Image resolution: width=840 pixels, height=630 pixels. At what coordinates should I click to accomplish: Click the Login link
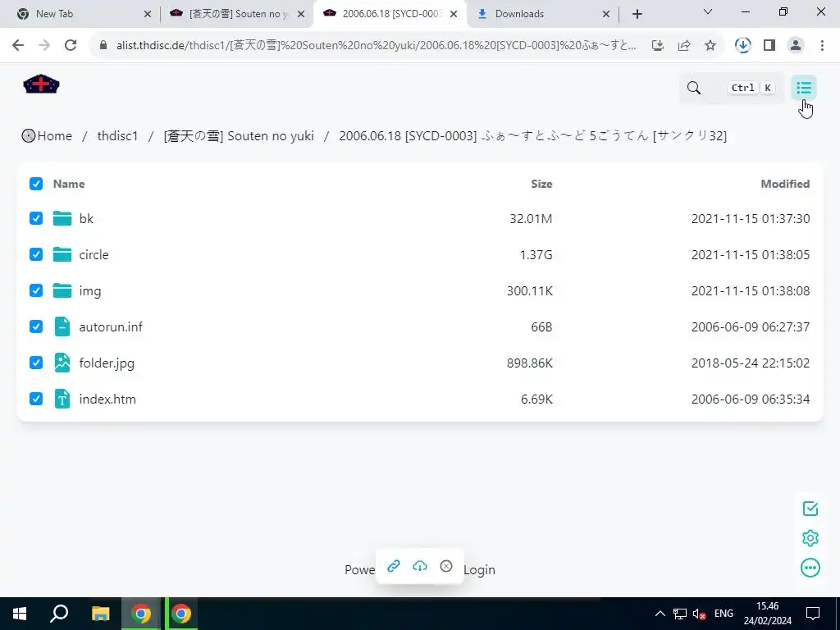(479, 570)
